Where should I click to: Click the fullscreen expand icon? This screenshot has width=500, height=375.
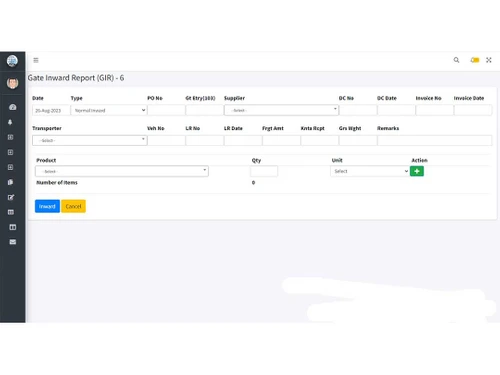tap(489, 60)
